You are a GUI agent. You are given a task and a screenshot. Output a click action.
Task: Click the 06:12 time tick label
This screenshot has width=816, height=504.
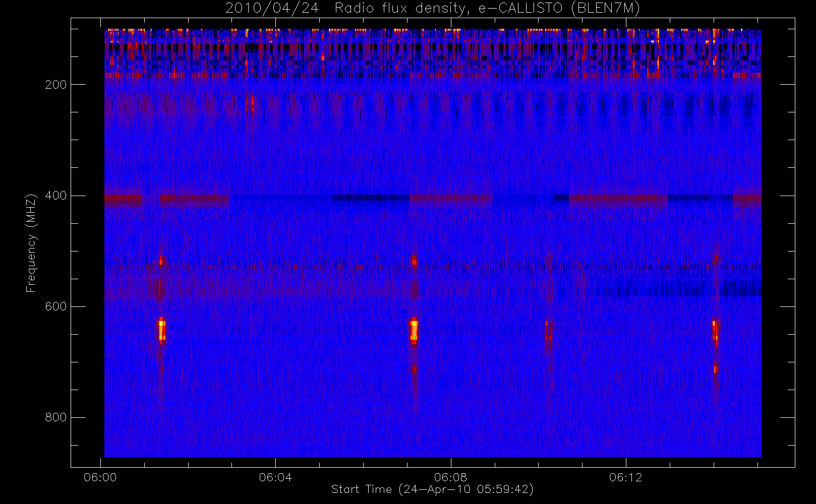coord(625,477)
